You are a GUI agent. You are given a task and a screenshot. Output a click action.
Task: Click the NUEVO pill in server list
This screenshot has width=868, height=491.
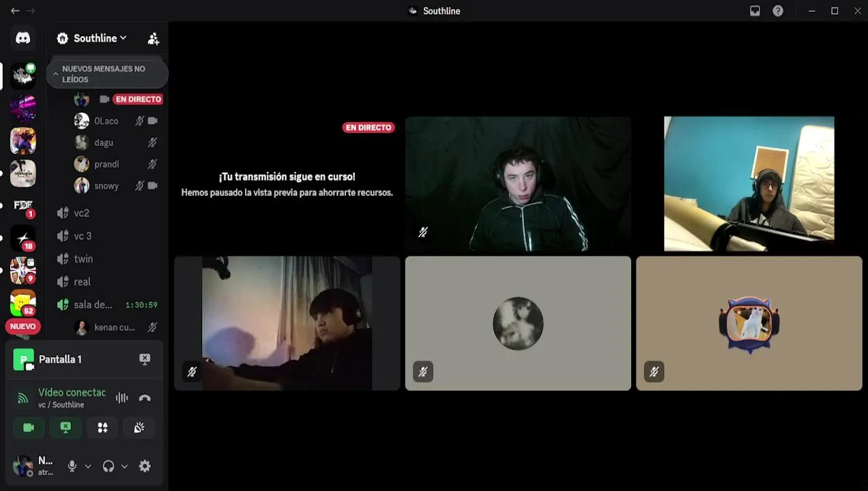point(23,327)
